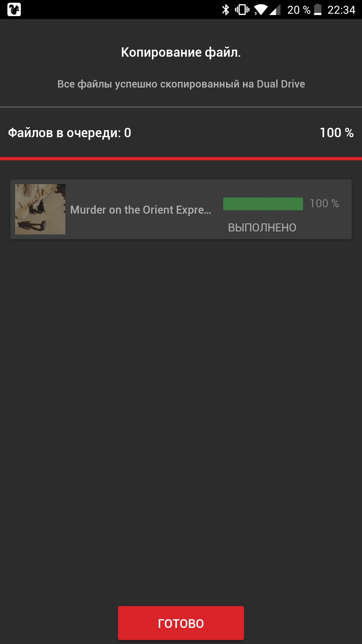Tap the Копирование файл. heading

[x=181, y=52]
